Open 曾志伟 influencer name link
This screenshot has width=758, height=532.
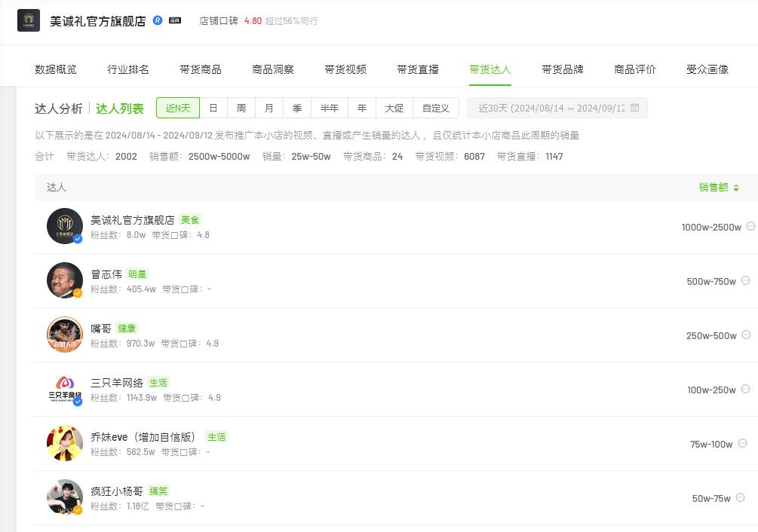tap(106, 274)
